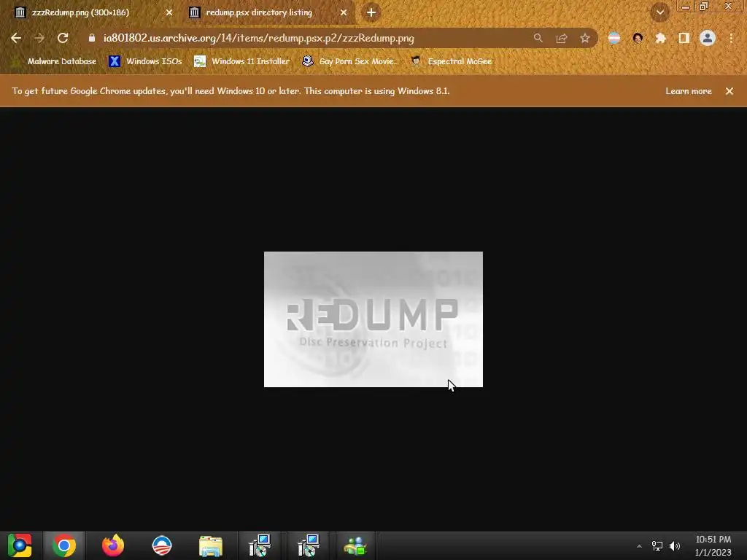Open the striped flag extension icon
Viewport: 747px width, 560px height.
click(x=614, y=38)
